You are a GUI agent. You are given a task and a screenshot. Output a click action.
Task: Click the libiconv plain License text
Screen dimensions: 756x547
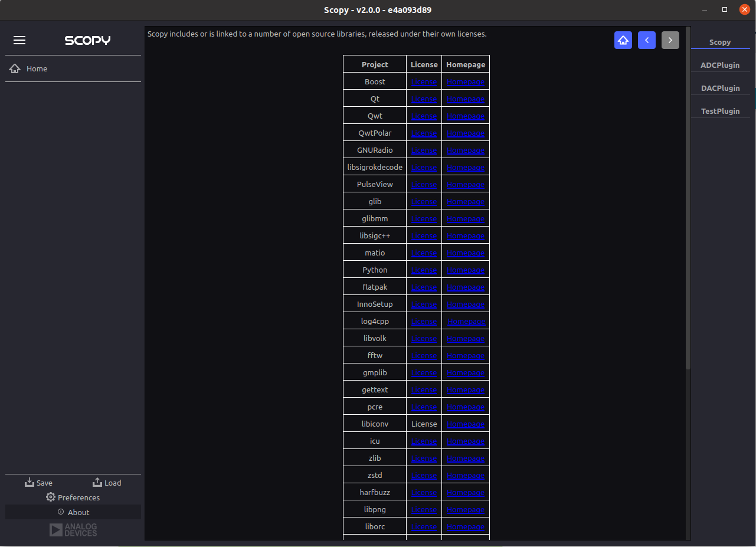coord(424,424)
